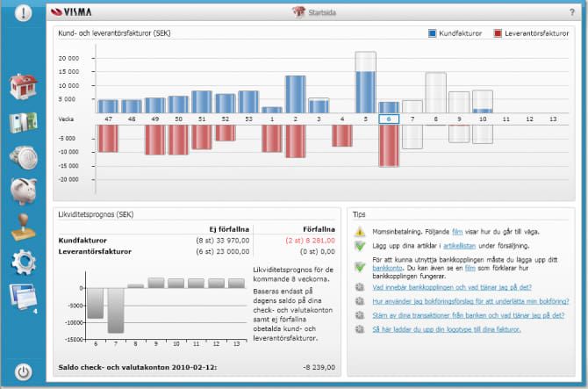Select the silver coins sidebar icon
588x389 pixels.
tap(23, 156)
